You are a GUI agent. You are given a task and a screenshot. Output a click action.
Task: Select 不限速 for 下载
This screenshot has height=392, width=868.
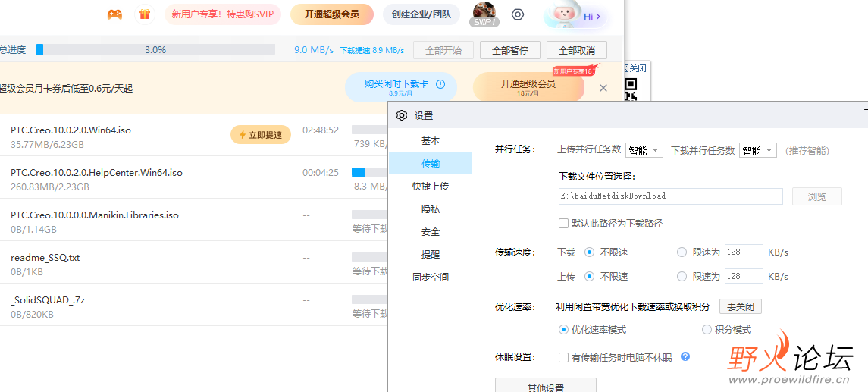[x=590, y=252]
